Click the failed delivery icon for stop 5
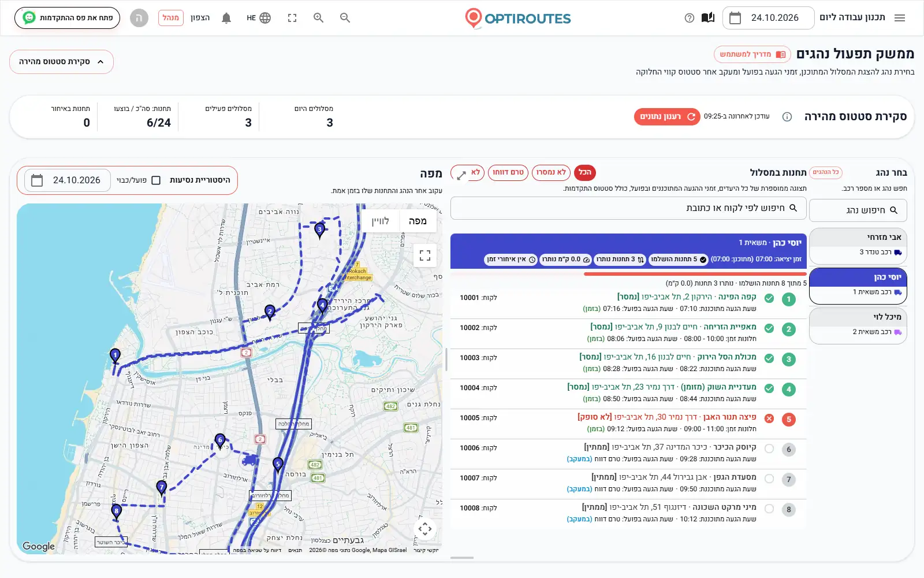The image size is (924, 578). tap(769, 418)
